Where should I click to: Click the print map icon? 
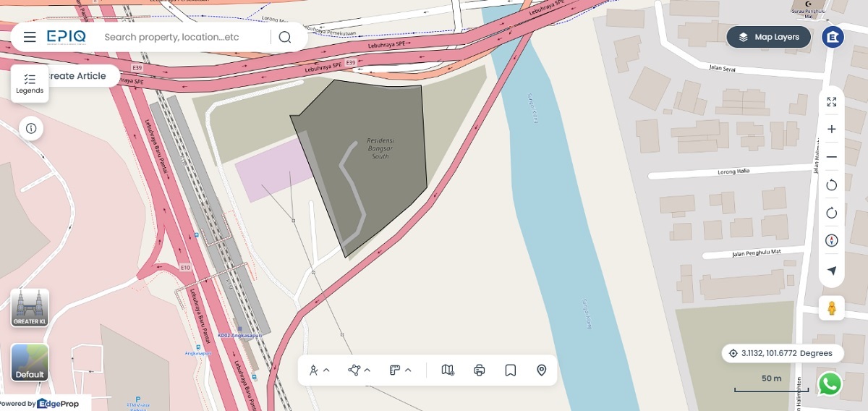click(x=479, y=370)
